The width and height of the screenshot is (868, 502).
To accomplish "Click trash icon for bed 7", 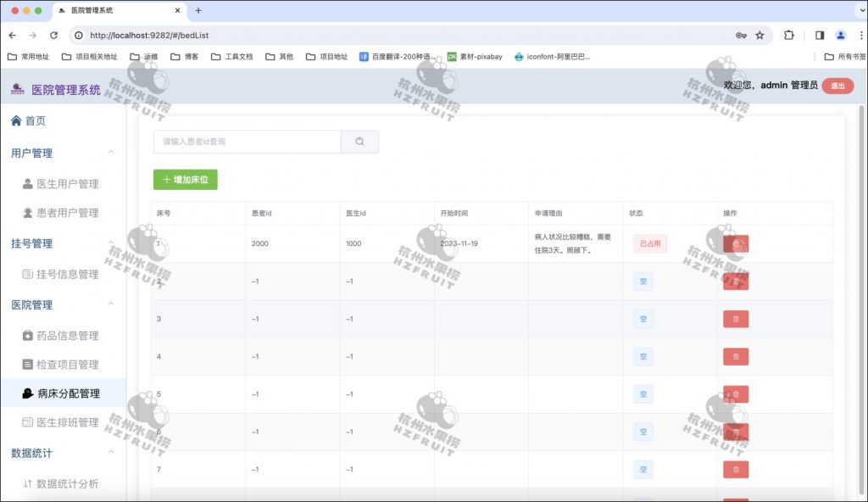I will pos(735,470).
